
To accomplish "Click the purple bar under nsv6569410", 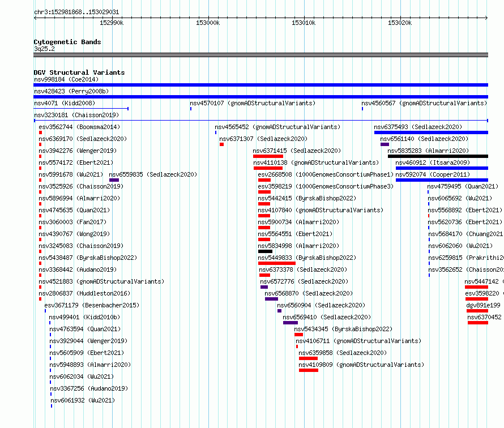I will click(x=291, y=323).
